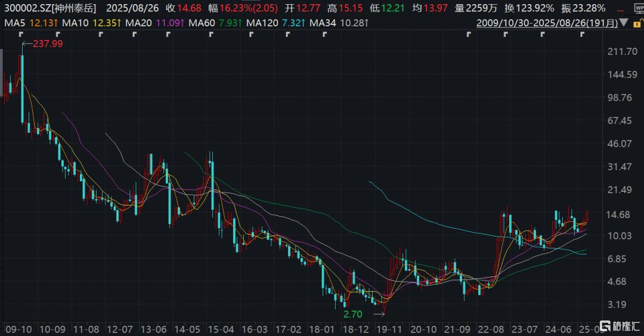Click the 20-10 date axis label

pyautogui.click(x=423, y=329)
